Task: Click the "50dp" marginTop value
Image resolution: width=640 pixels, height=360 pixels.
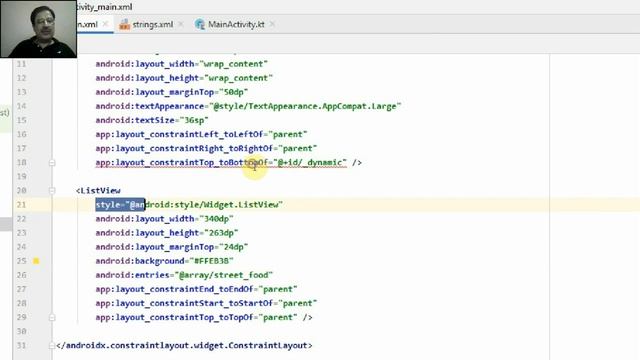Action: [x=233, y=92]
